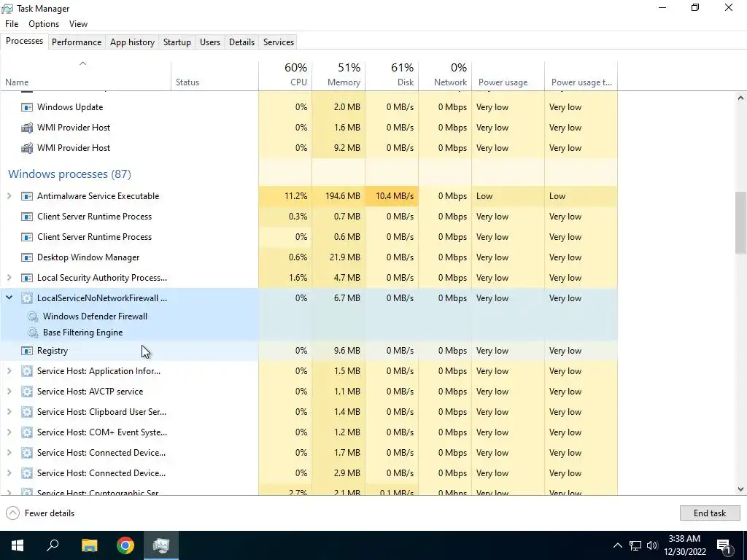
Task: Switch to the Details tab
Action: pos(241,42)
